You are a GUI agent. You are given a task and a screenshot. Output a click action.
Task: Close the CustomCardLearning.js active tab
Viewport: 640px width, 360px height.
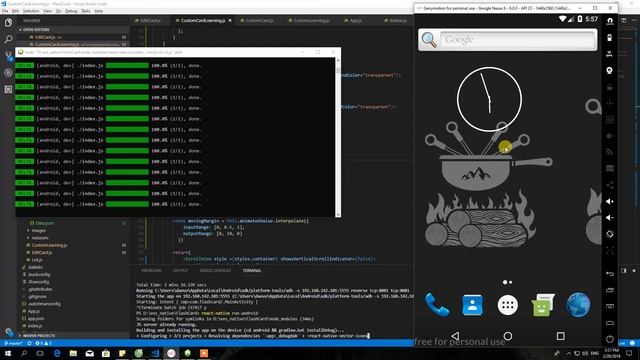tap(230, 20)
